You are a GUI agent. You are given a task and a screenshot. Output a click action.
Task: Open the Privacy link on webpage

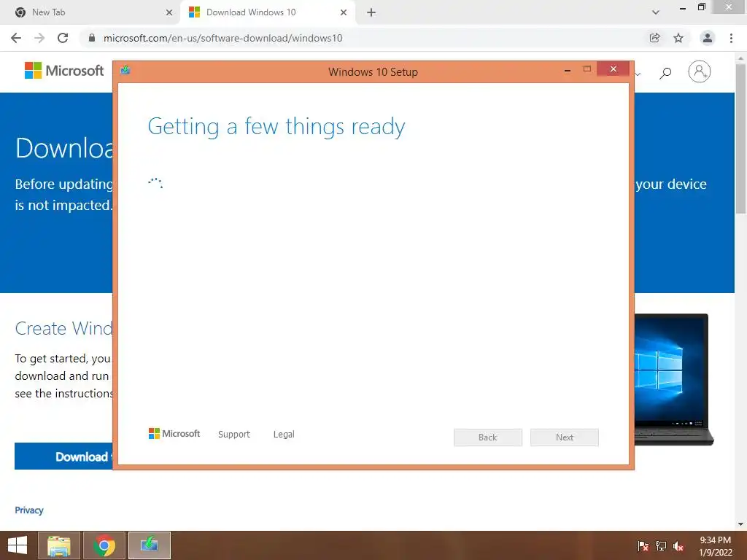(29, 510)
